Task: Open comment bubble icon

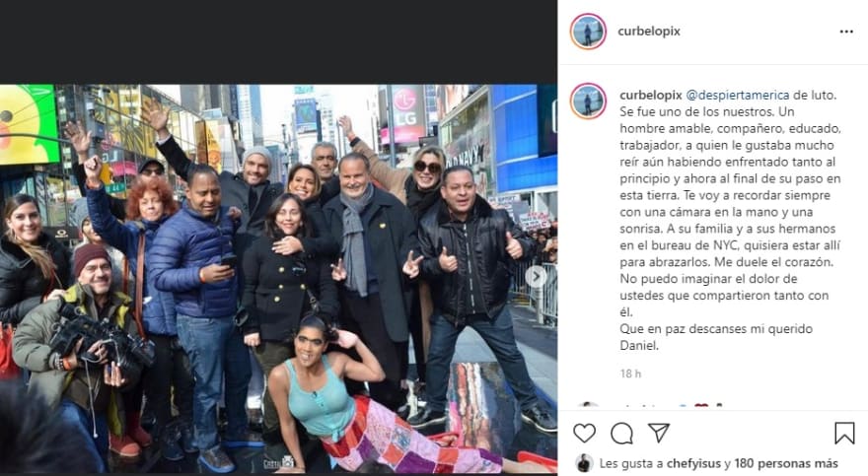Action: pyautogui.click(x=621, y=434)
